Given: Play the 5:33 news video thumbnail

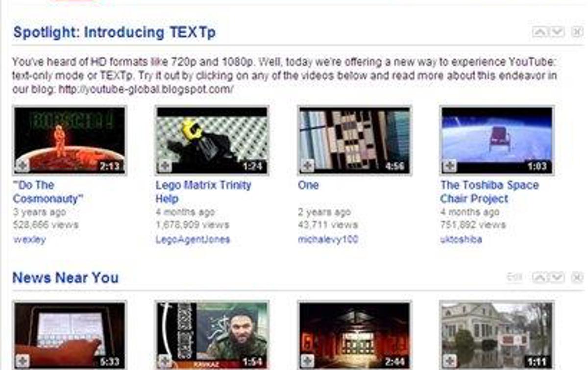Looking at the screenshot, I should point(69,336).
